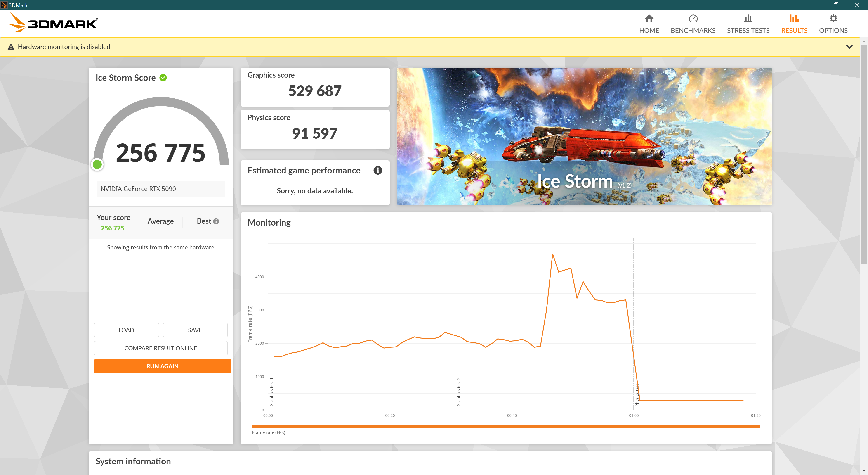This screenshot has width=868, height=475.
Task: Click the green valid-score checkmark icon
Action: (x=163, y=78)
